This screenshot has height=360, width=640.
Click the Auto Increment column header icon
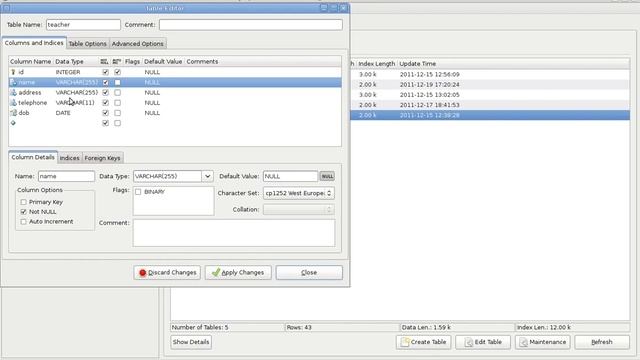coord(117,62)
